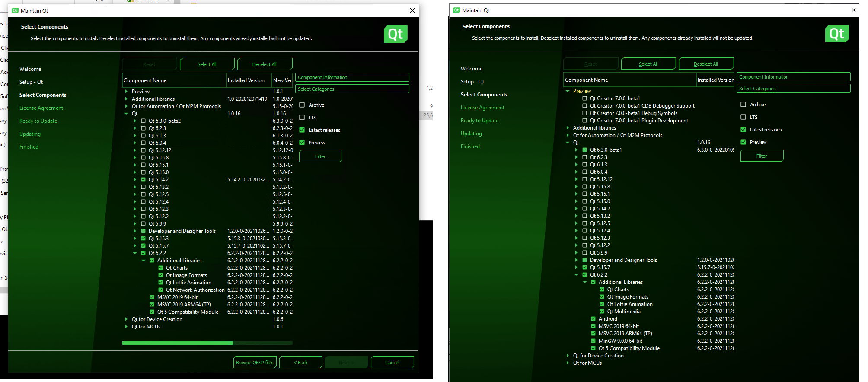The height and width of the screenshot is (382, 868).
Task: Click the green progress bar in left window
Action: (177, 343)
